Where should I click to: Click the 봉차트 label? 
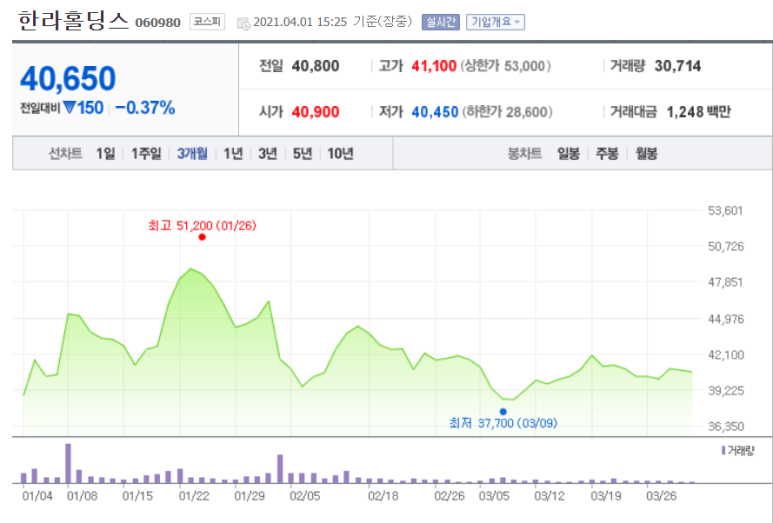click(525, 153)
